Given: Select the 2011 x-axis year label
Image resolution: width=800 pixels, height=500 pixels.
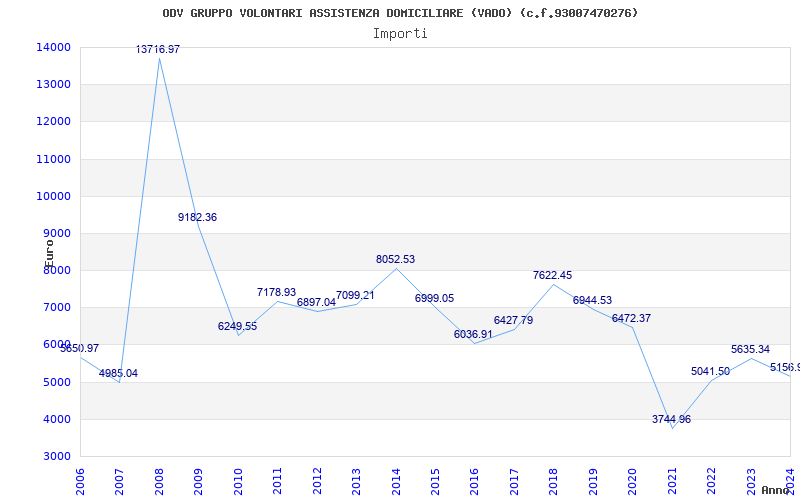Looking at the screenshot, I should coord(277,482).
